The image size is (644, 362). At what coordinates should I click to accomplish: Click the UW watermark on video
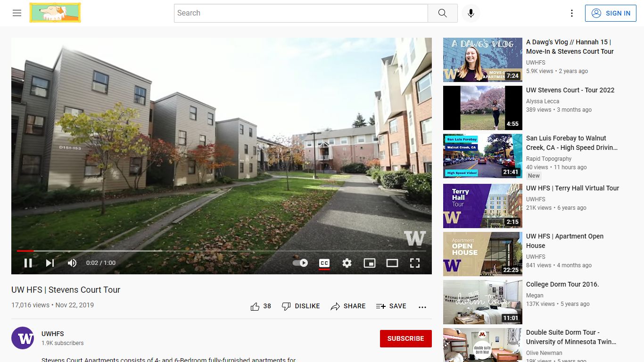tap(415, 239)
